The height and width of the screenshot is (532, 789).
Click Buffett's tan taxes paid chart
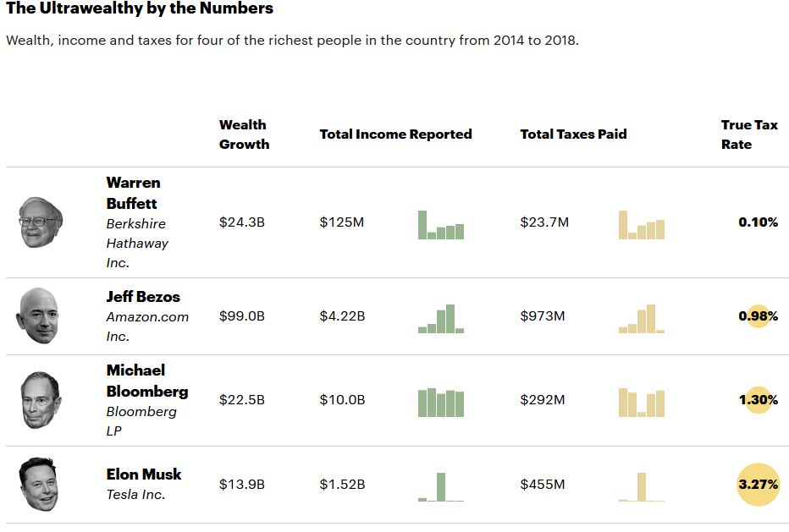(x=641, y=226)
